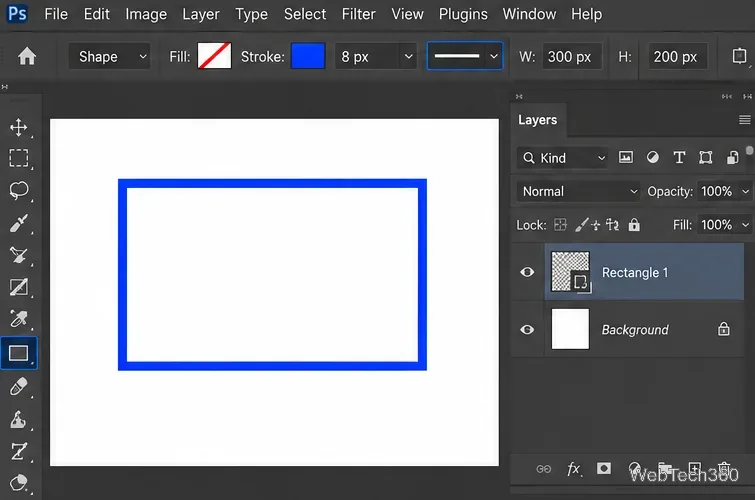Open the Edit menu
Screen dimensions: 755x500
pos(96,14)
